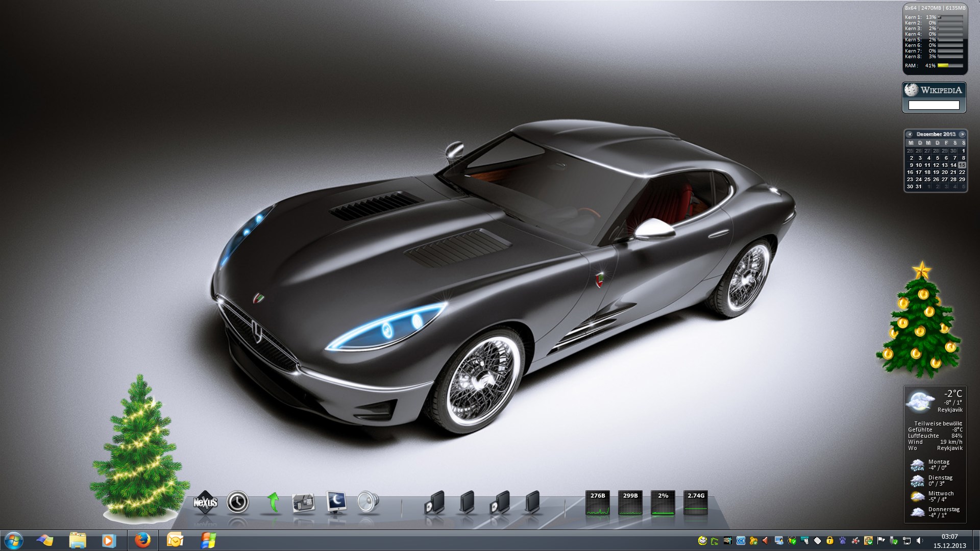Image resolution: width=980 pixels, height=551 pixels.
Task: Click the speaker icon in the dock
Action: click(x=367, y=502)
